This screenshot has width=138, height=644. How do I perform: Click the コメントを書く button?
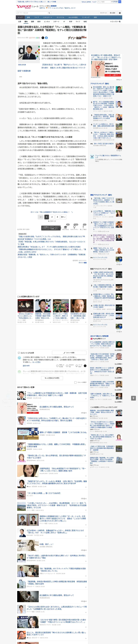69,352
